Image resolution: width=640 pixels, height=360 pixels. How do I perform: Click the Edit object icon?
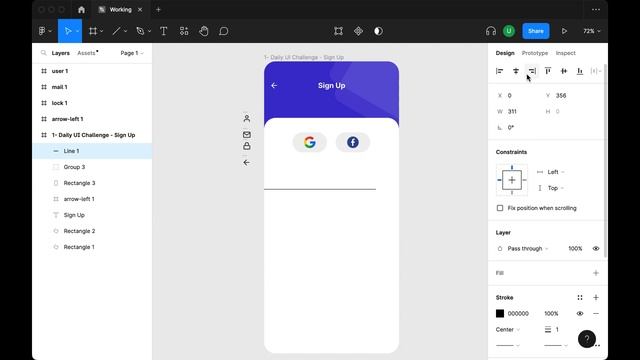pos(338,31)
